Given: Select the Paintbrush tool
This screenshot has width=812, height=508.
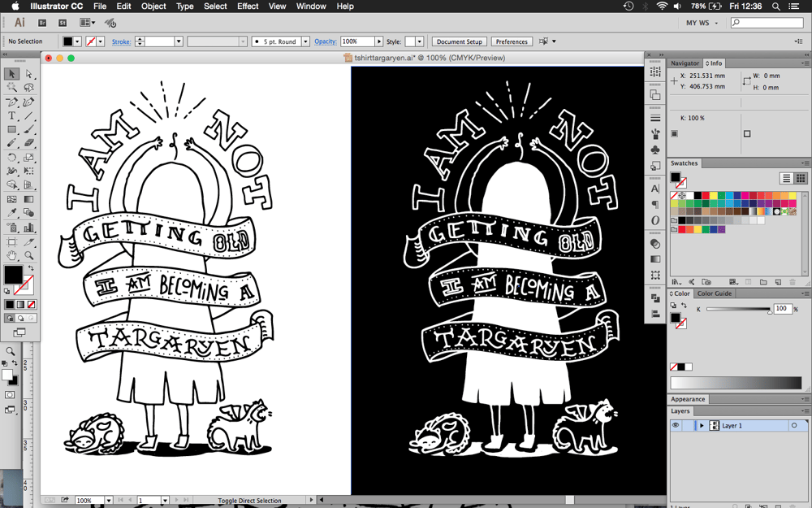Looking at the screenshot, I should tap(28, 129).
